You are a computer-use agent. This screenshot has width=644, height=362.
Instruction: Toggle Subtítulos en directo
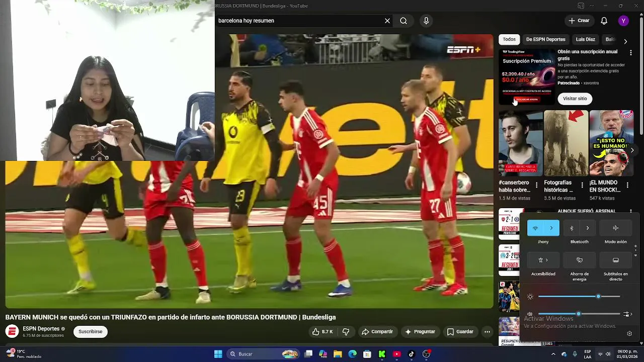(x=616, y=260)
